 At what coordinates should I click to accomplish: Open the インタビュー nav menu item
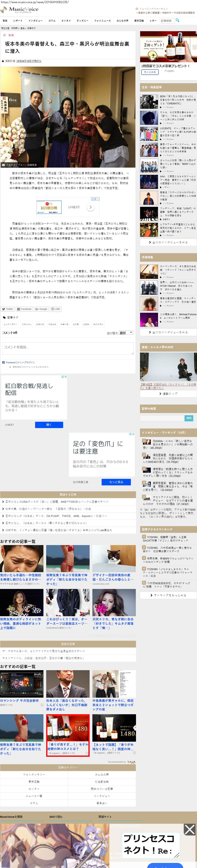(35, 21)
